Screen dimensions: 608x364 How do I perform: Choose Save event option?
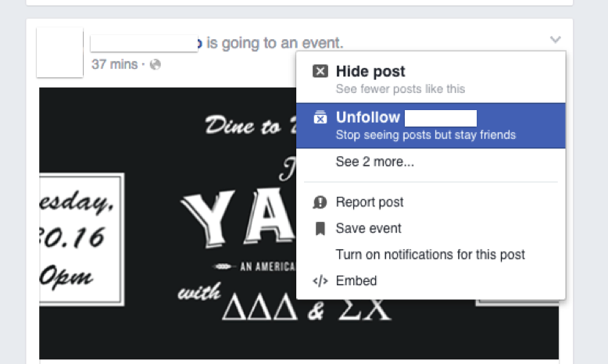[x=431, y=228]
